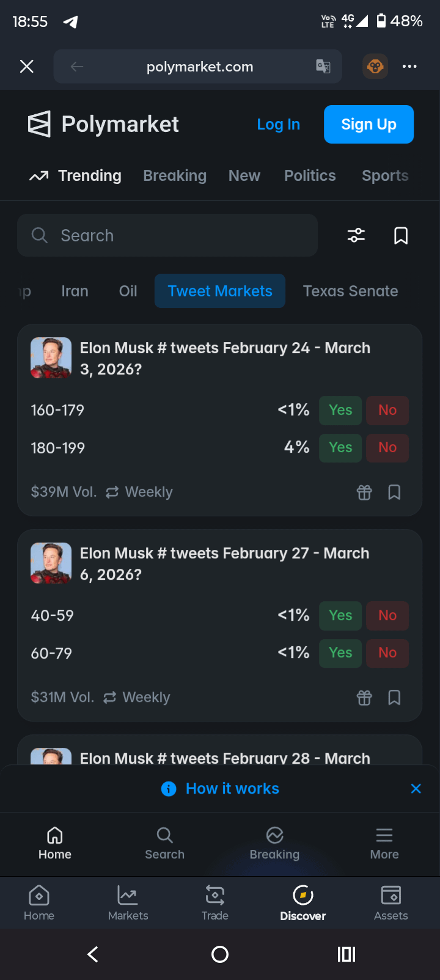Tap the gift icon on February 27 market

364,698
